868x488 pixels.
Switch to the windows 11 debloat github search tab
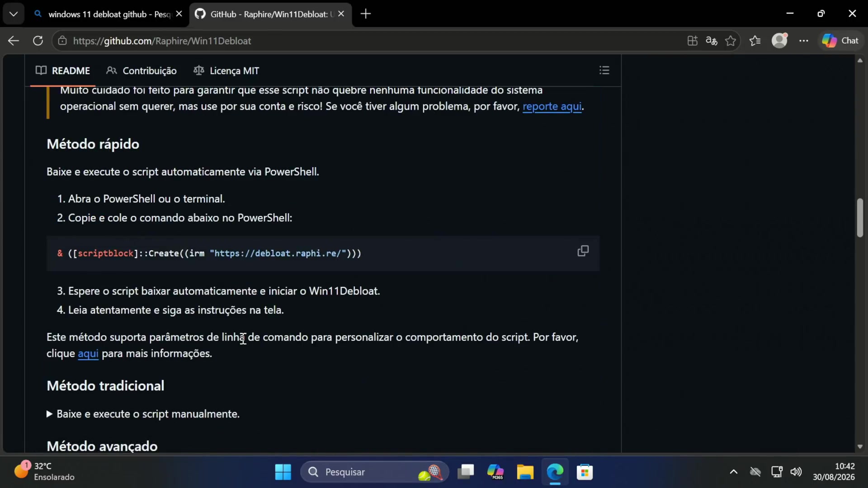108,14
